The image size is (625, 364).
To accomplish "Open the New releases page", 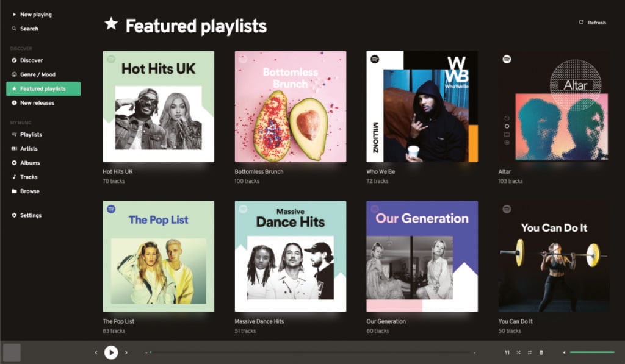I will coord(37,103).
